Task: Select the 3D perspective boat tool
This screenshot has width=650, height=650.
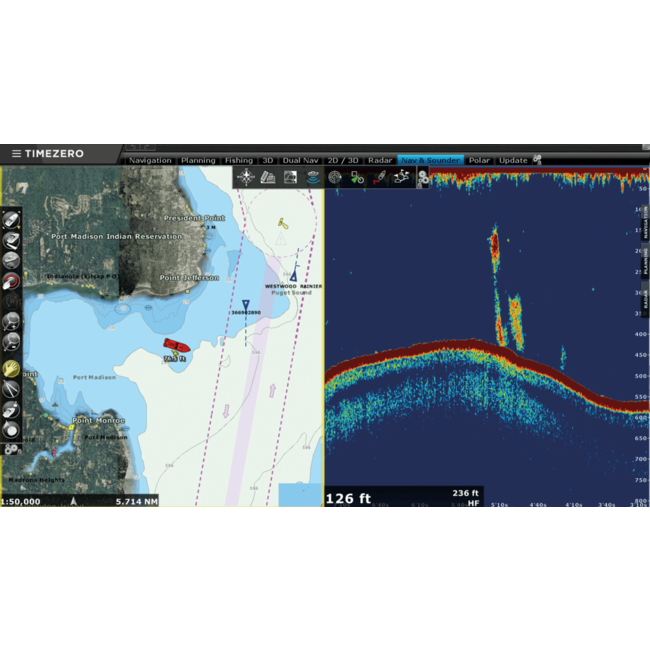Action: click(x=11, y=260)
